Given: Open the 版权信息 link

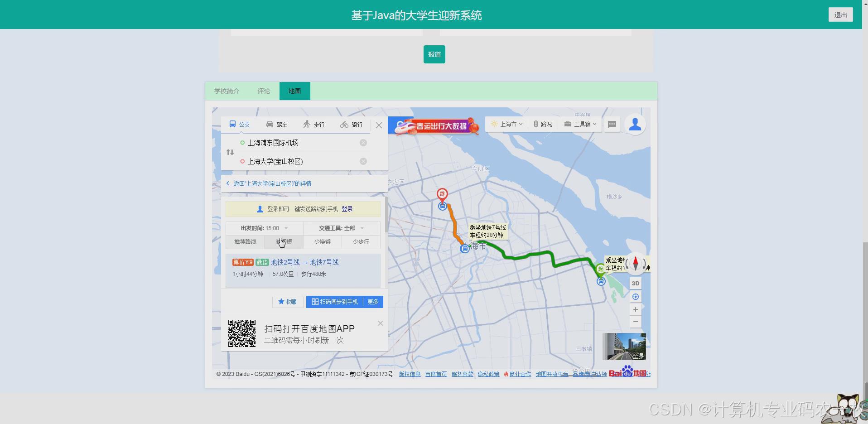Looking at the screenshot, I should pyautogui.click(x=410, y=374).
